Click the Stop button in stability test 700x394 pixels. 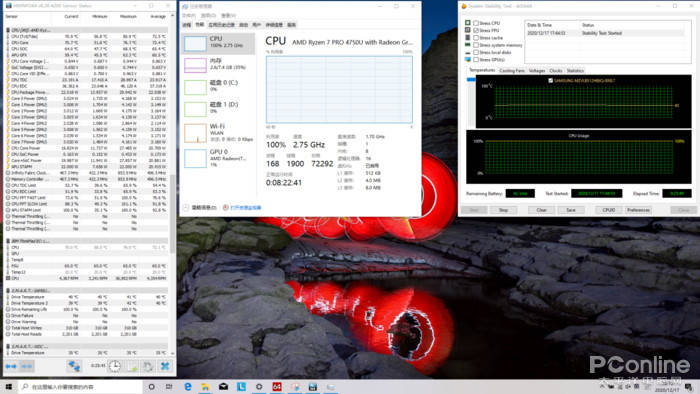(503, 210)
